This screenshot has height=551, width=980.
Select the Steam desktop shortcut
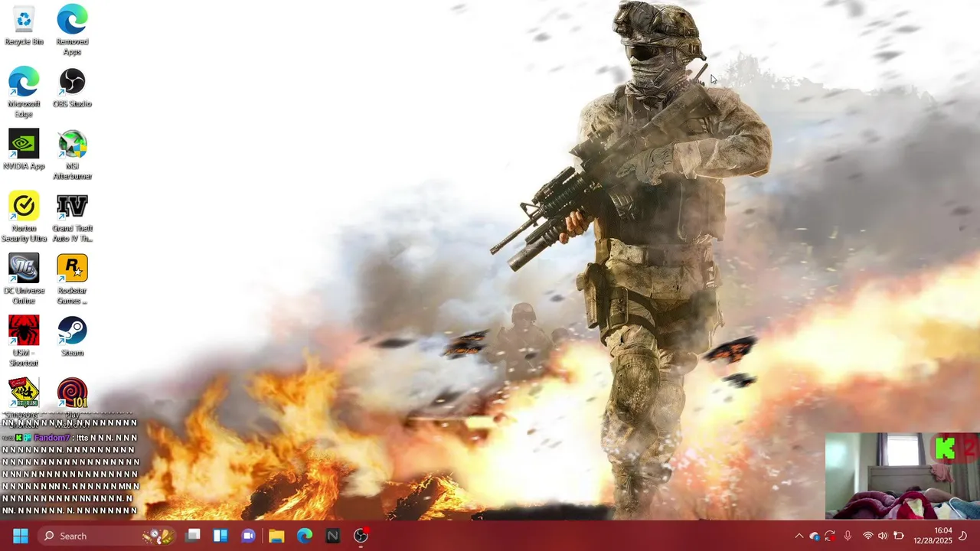coord(72,337)
